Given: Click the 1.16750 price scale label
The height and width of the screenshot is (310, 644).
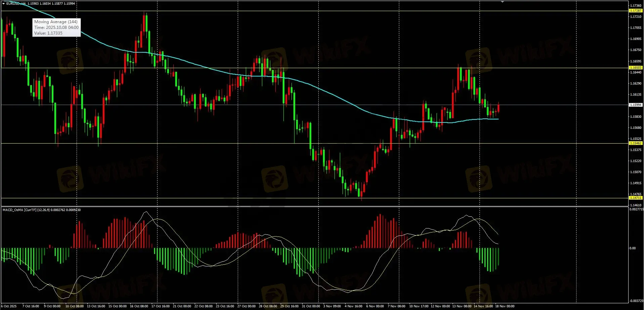Looking at the screenshot, I should coord(636,50).
